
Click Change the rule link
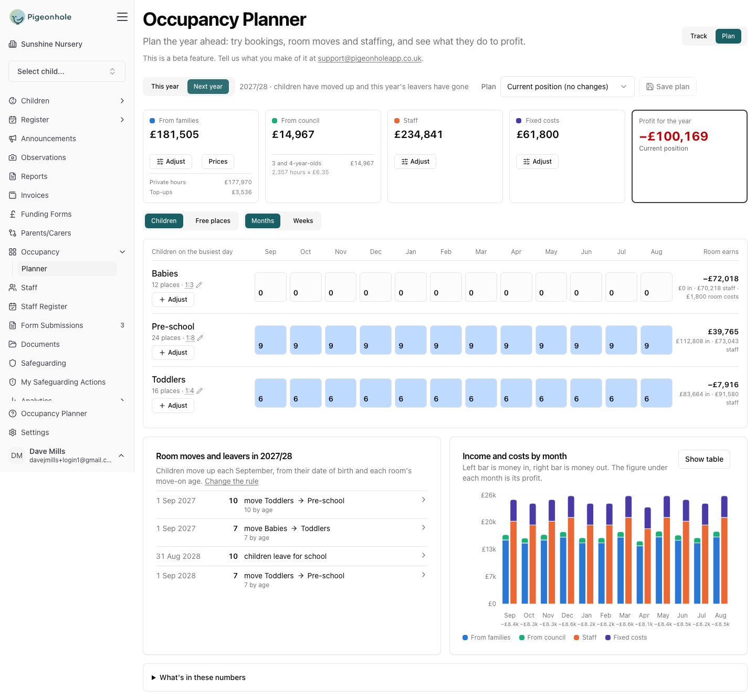click(232, 481)
